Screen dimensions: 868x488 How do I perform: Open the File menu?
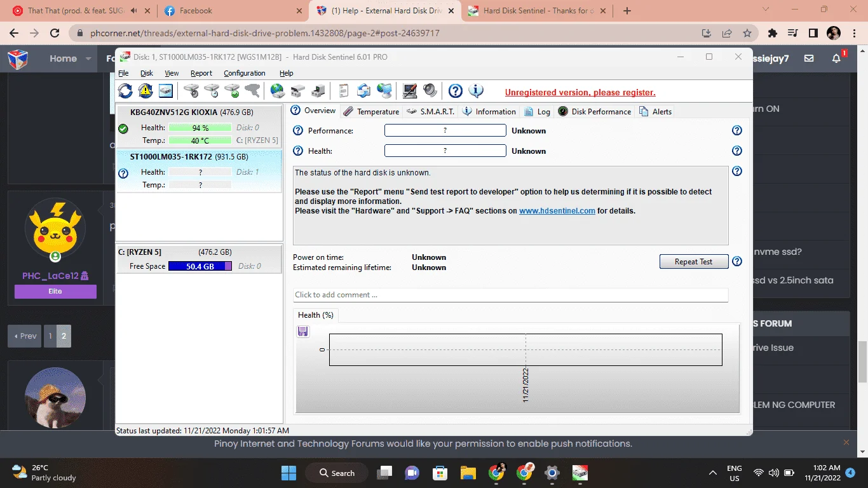tap(123, 73)
